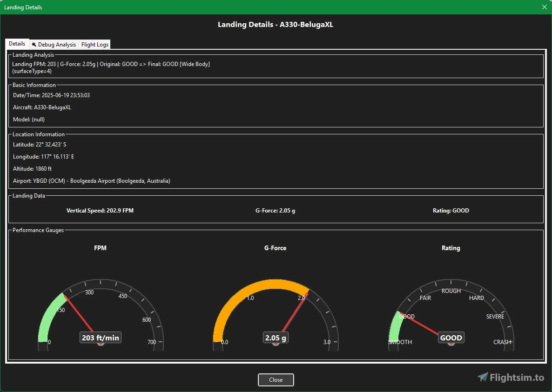Click the G-Force: 2.05 g text label

(x=275, y=211)
